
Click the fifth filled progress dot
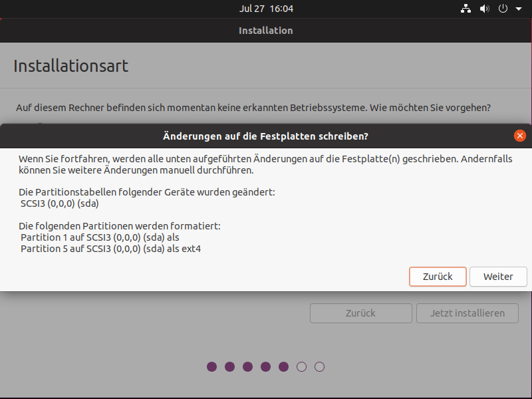283,366
